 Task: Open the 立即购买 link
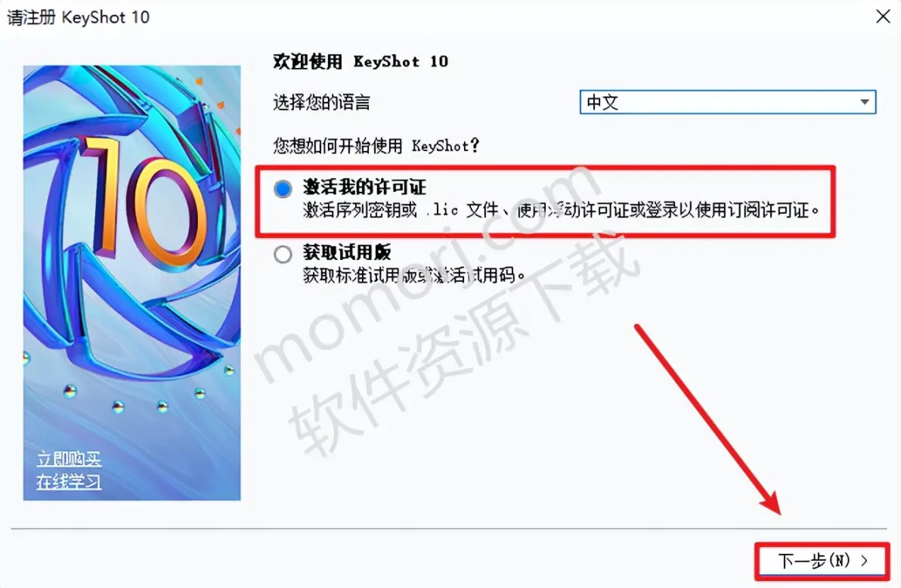pyautogui.click(x=69, y=459)
